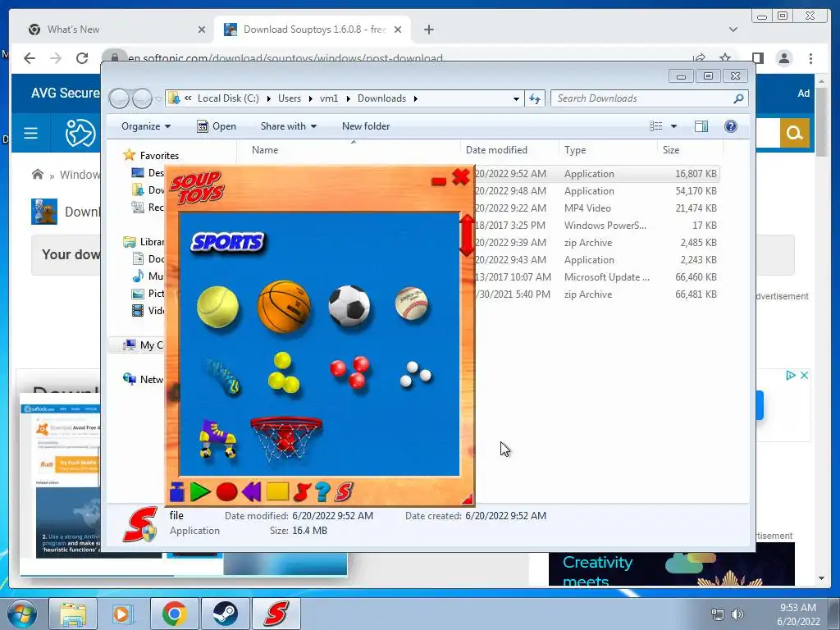
Task: Open Chrome three-dot menu
Action: pyautogui.click(x=811, y=58)
